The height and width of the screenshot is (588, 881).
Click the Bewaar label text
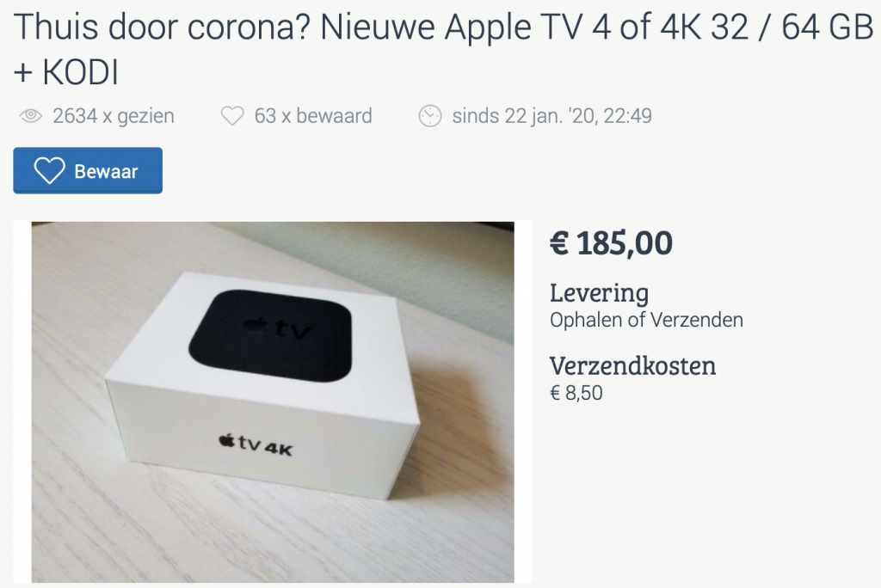(106, 171)
